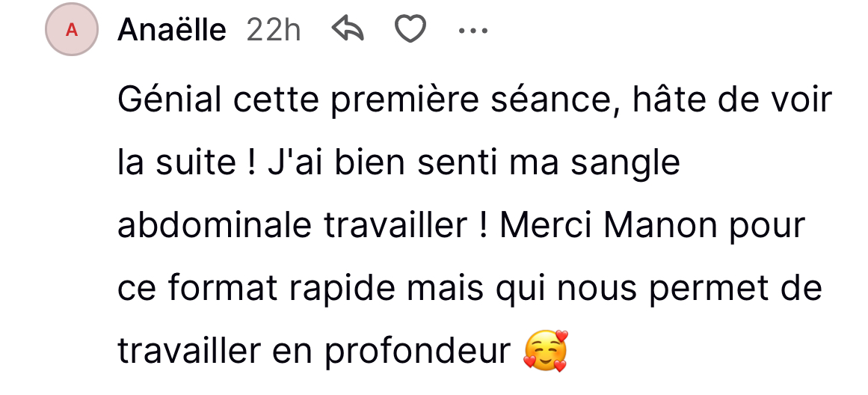The width and height of the screenshot is (868, 395).
Task: Click the 22h comment timestamp
Action: click(273, 31)
